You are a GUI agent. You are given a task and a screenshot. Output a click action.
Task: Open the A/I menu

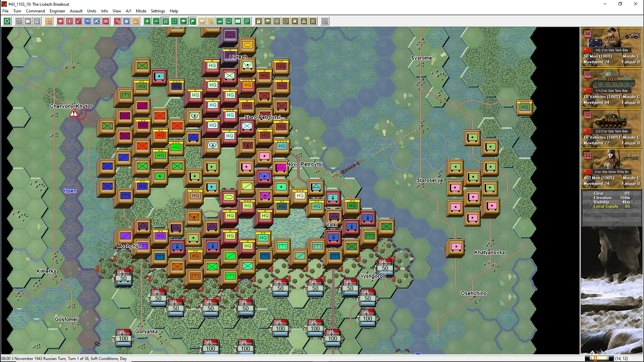(x=128, y=11)
